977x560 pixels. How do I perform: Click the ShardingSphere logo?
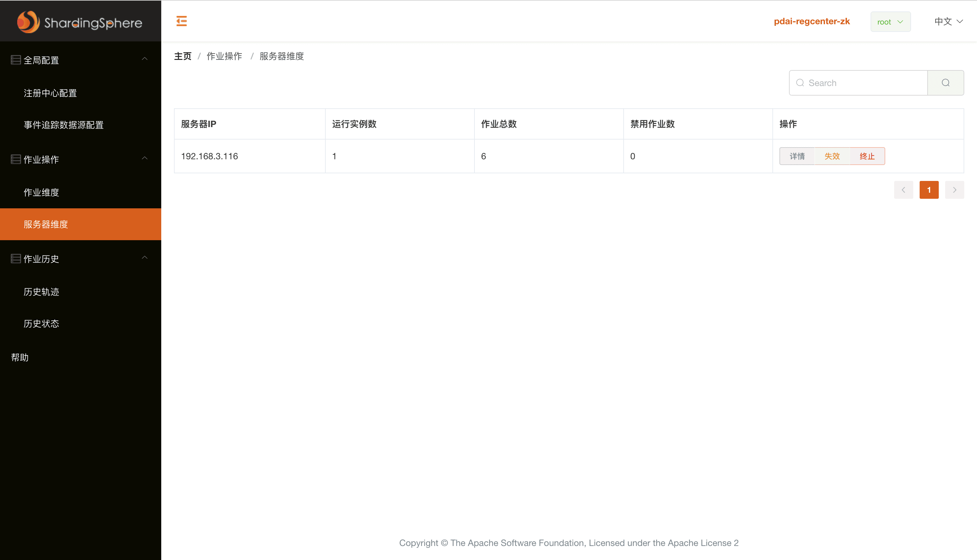click(x=80, y=22)
